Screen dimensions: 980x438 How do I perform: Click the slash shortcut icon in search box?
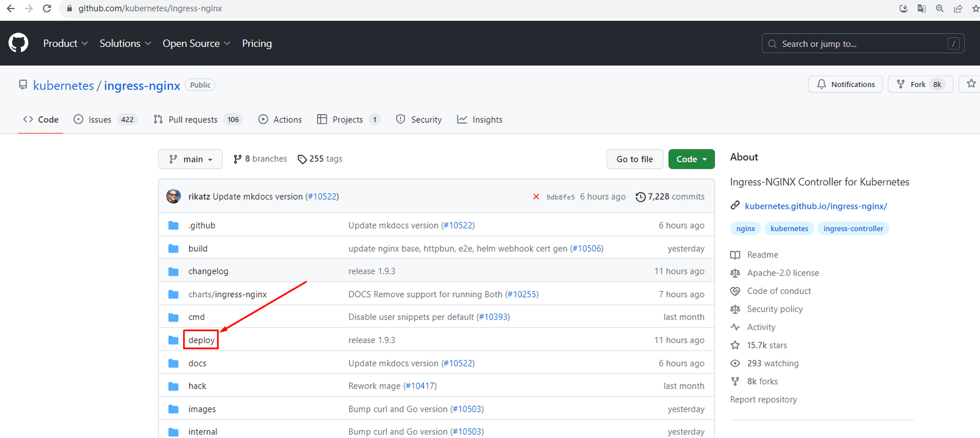coord(954,43)
